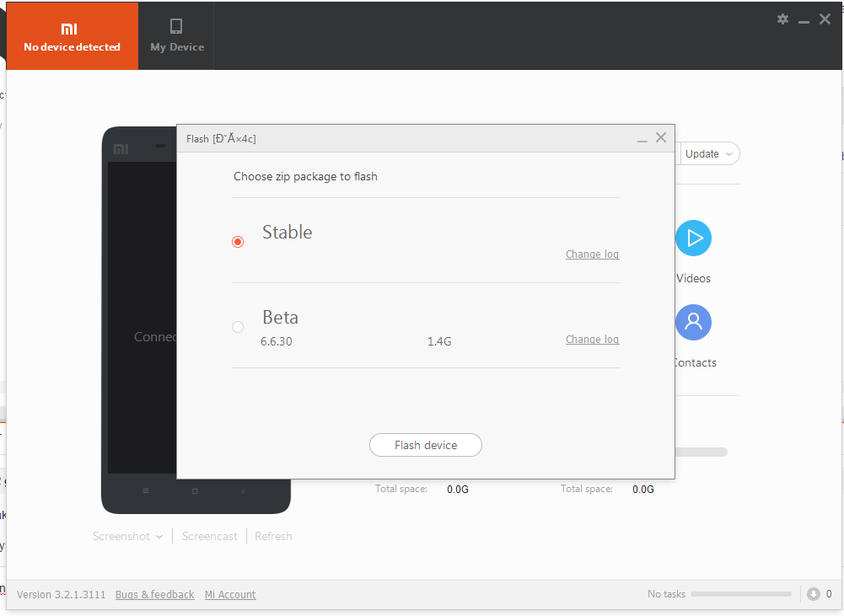The image size is (844, 616).
Task: Click the Mi logo icon
Action: (69, 29)
